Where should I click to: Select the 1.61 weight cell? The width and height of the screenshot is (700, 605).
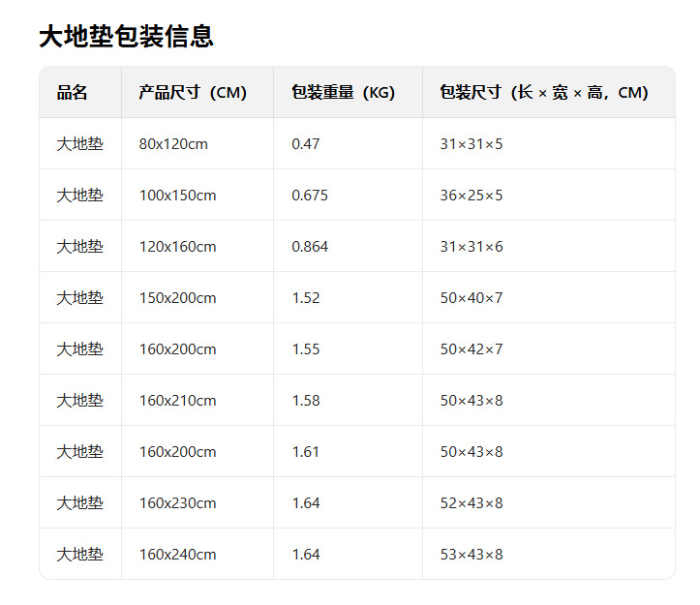[306, 452]
